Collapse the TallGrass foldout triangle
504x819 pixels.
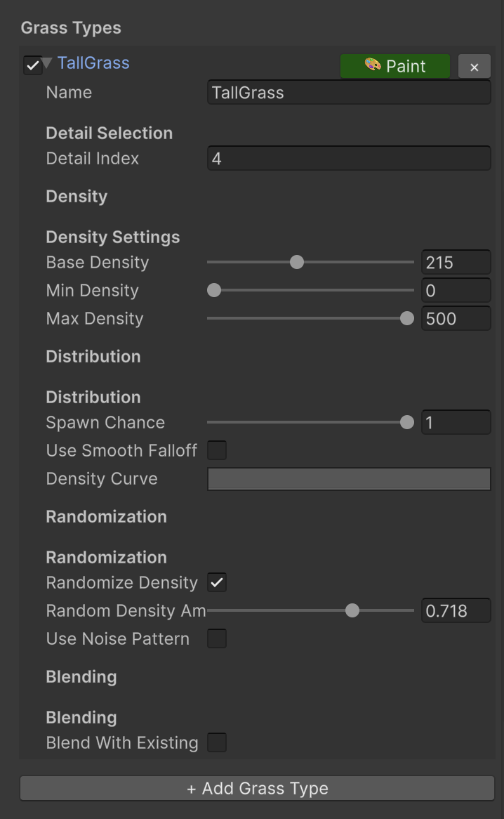[x=47, y=63]
